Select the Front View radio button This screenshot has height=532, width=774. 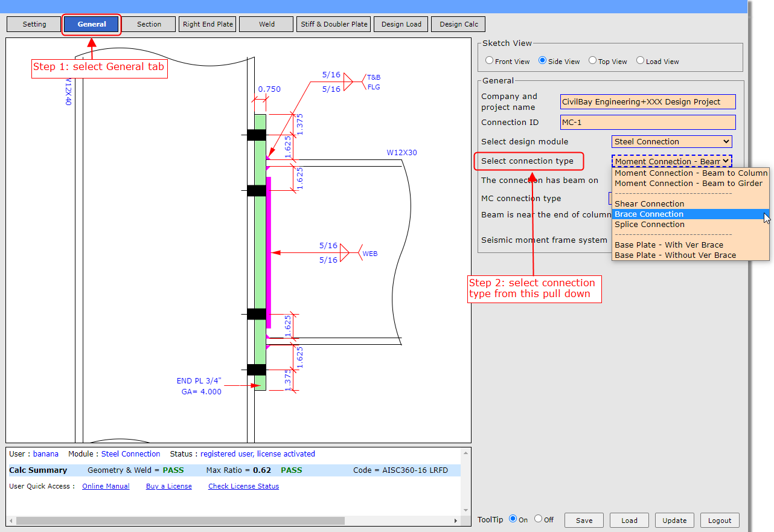[x=490, y=61]
